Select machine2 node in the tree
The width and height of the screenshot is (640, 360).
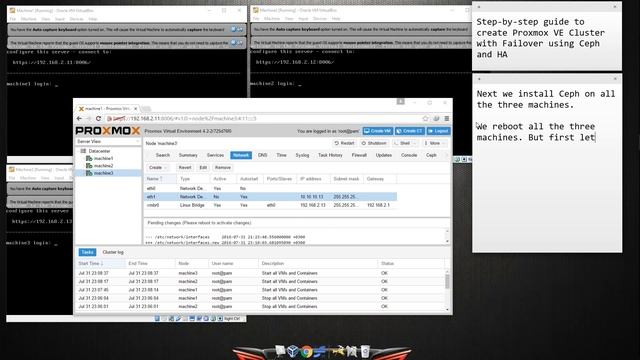pyautogui.click(x=103, y=166)
